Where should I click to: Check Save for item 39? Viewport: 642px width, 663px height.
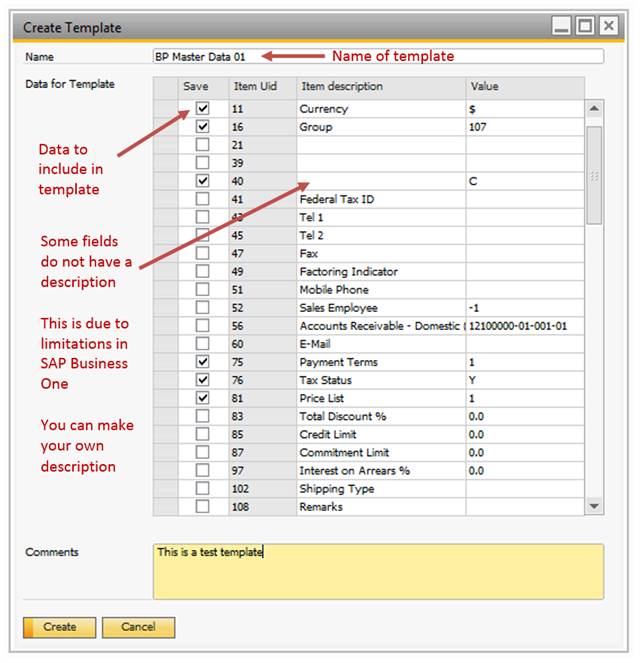point(203,163)
